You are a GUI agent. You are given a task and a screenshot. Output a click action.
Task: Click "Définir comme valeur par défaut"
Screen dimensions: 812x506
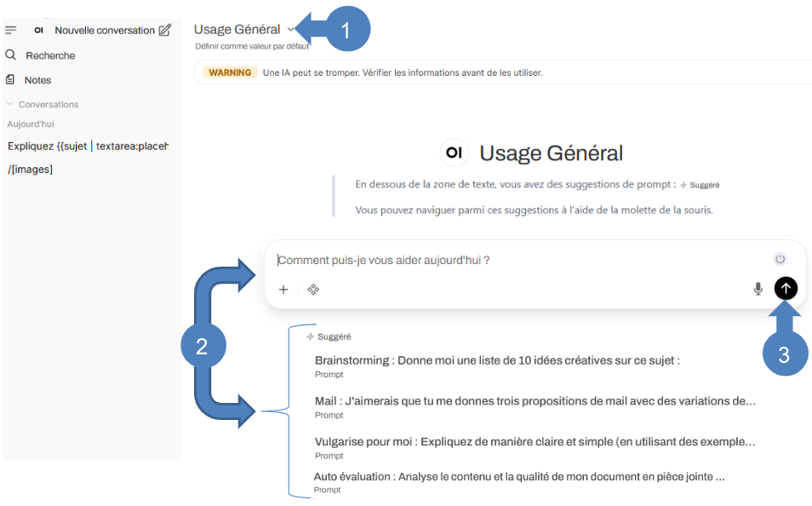[252, 46]
